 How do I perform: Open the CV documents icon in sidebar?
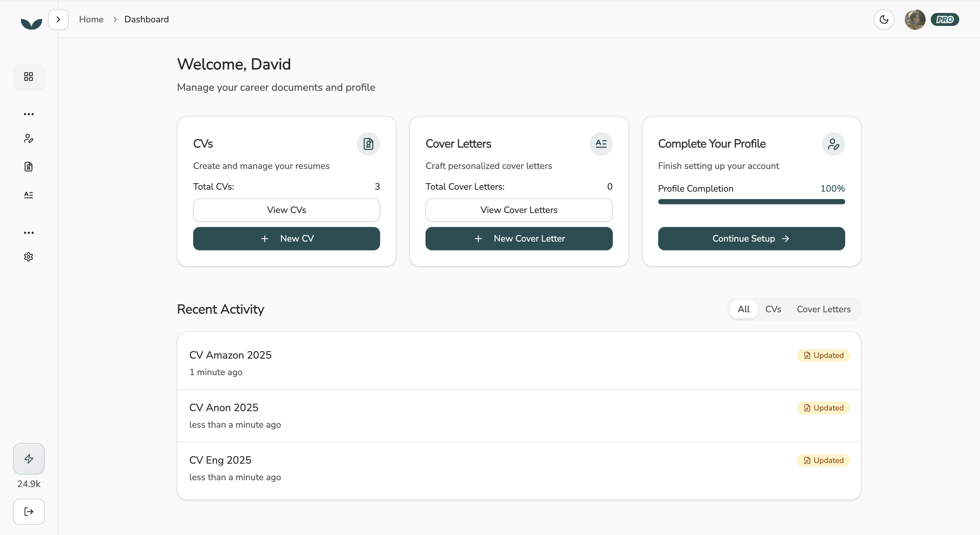click(x=29, y=167)
